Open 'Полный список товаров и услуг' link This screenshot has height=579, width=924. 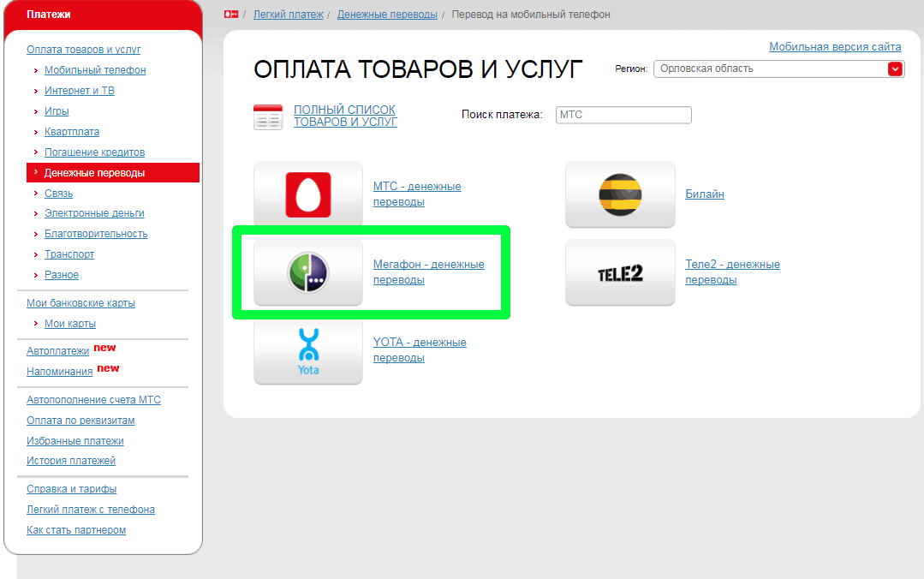345,116
